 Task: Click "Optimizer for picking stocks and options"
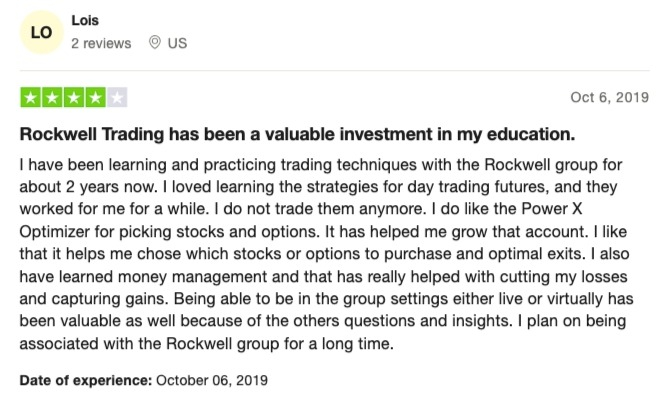(169, 232)
